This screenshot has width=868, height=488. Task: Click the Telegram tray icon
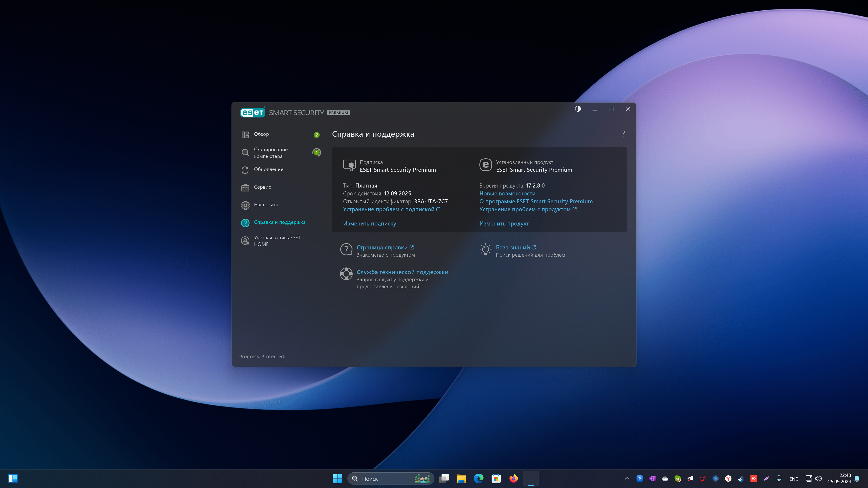click(690, 479)
